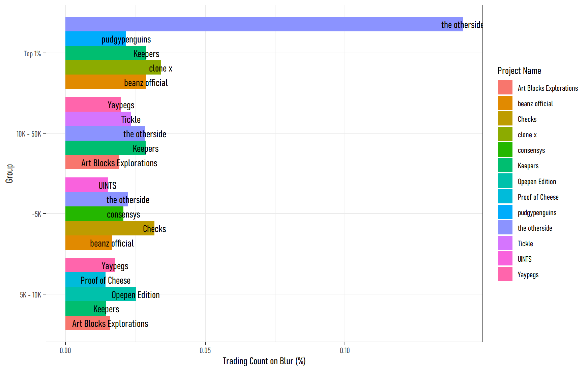Image resolution: width=588 pixels, height=371 pixels.
Task: Select the pudgypenguins bar in the chart
Action: point(95,39)
